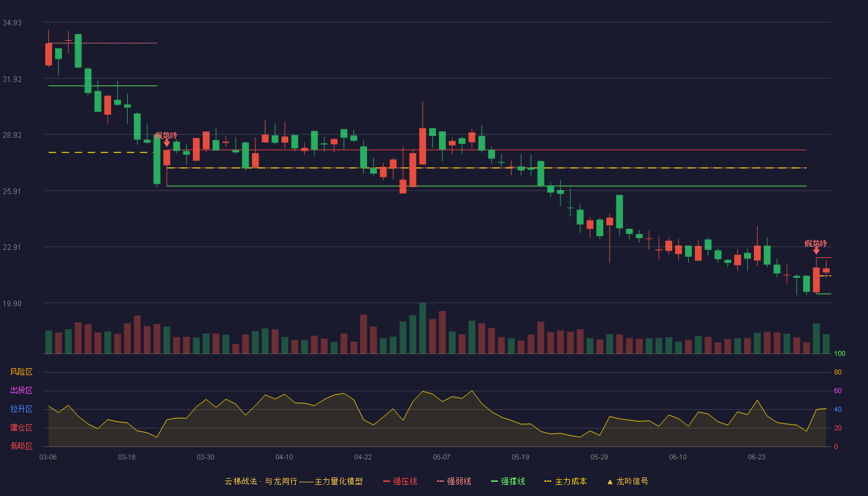Click the 100 indicator scale value
This screenshot has height=496, width=868.
coord(839,354)
